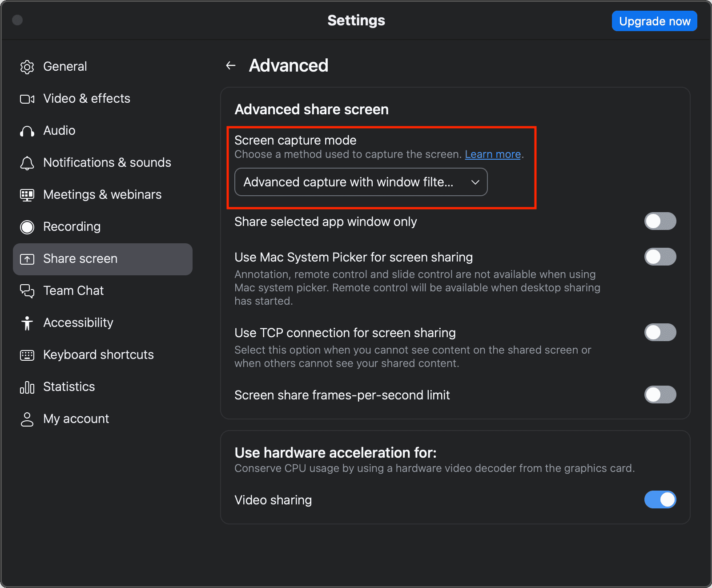Screen dimensions: 712x588
Task: Click the Team Chat bubbles icon
Action: pos(27,291)
